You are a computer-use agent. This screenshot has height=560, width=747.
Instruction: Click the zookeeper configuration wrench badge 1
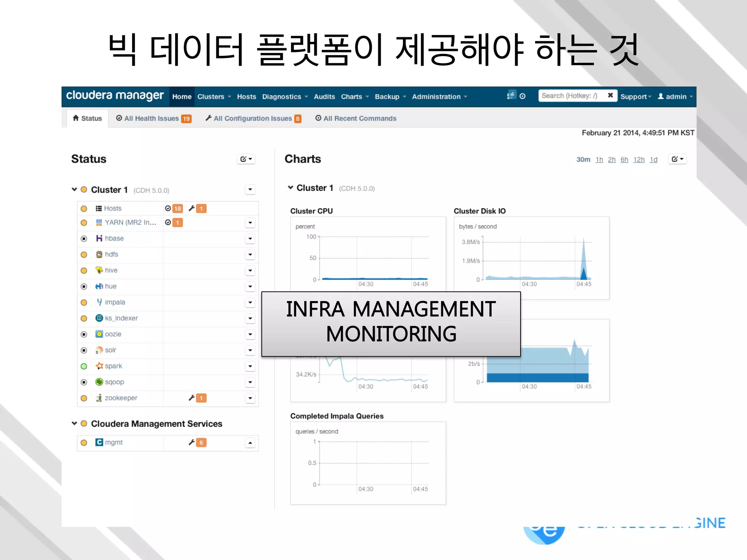[x=201, y=398]
